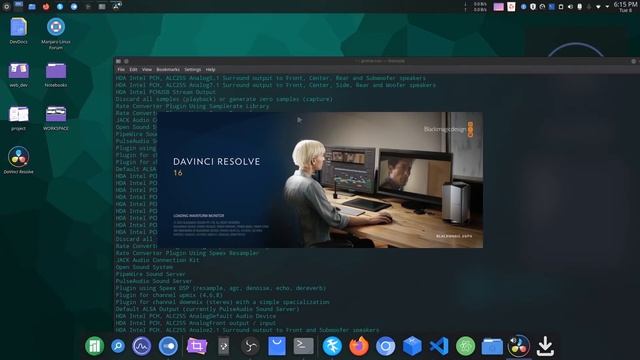Click the clock showing 6:15 PM
The image size is (640, 360).
coord(625,7)
